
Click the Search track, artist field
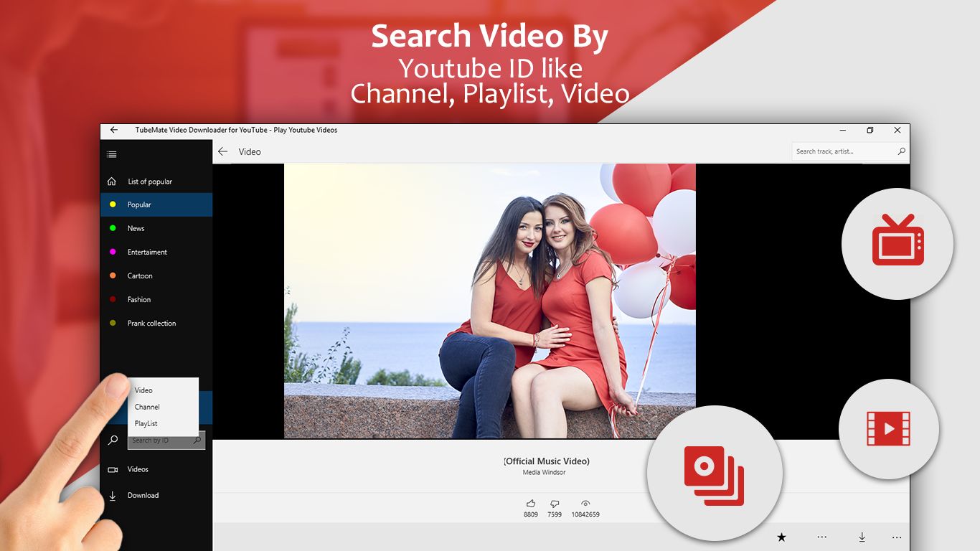(x=850, y=151)
